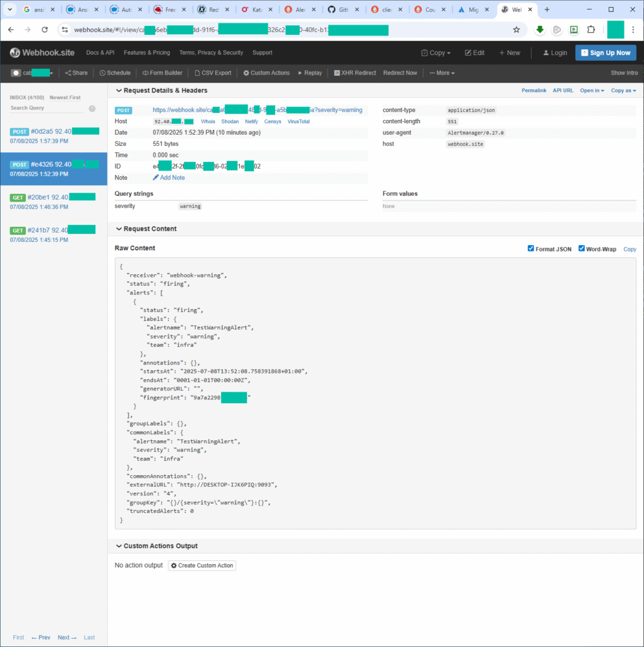
Task: Copy the raw content
Action: click(x=629, y=249)
